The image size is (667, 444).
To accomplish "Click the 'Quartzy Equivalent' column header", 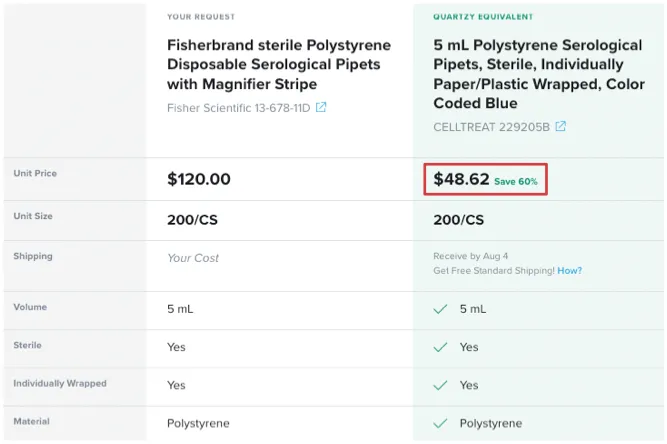I will pyautogui.click(x=483, y=17).
